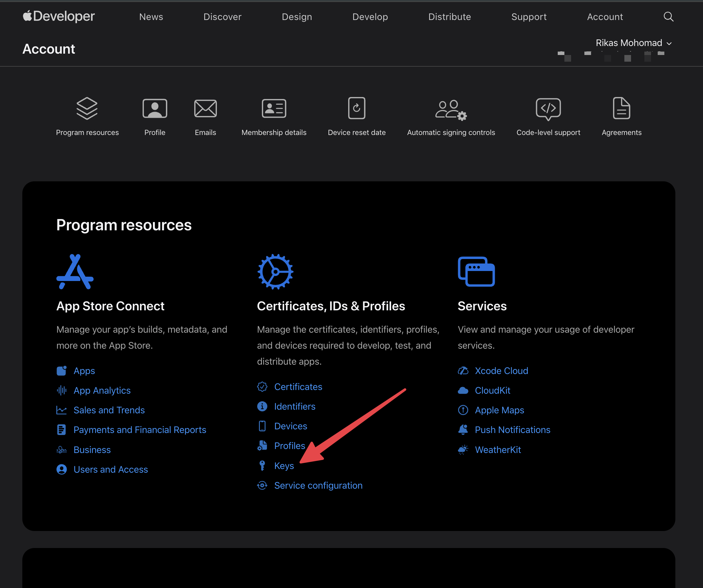The image size is (703, 588).
Task: Open the Keys link
Action: [284, 465]
